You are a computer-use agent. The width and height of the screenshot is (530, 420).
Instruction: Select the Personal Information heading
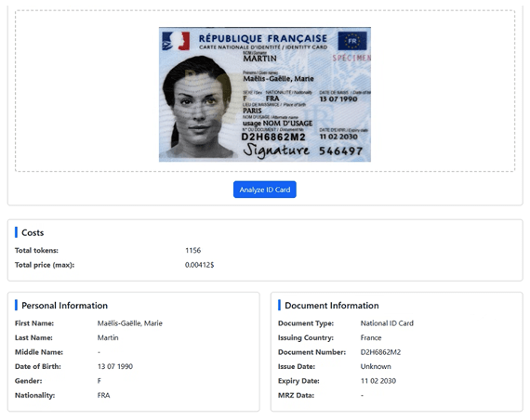(x=64, y=306)
